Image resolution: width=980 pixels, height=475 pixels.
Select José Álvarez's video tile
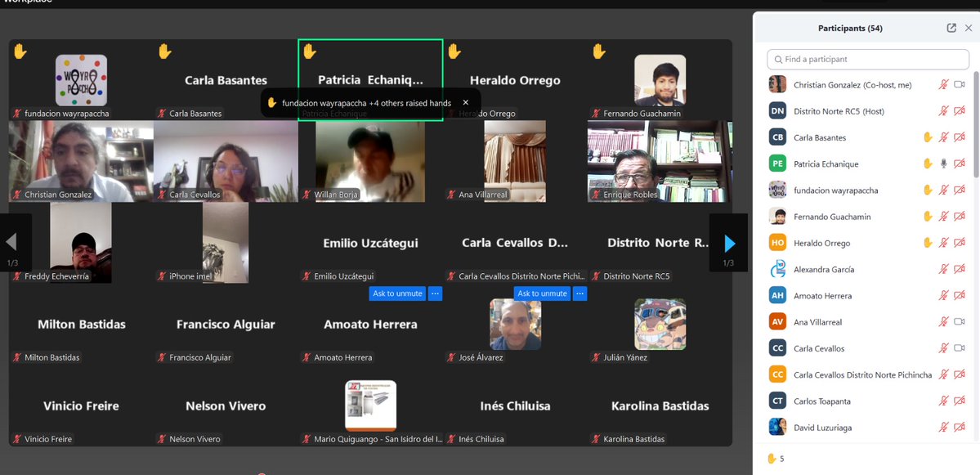point(515,325)
